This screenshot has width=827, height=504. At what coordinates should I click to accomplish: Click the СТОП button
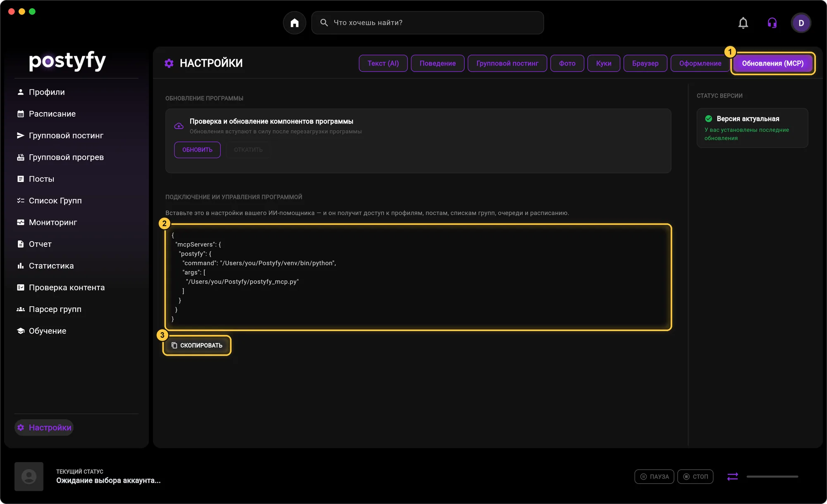[x=695, y=477]
